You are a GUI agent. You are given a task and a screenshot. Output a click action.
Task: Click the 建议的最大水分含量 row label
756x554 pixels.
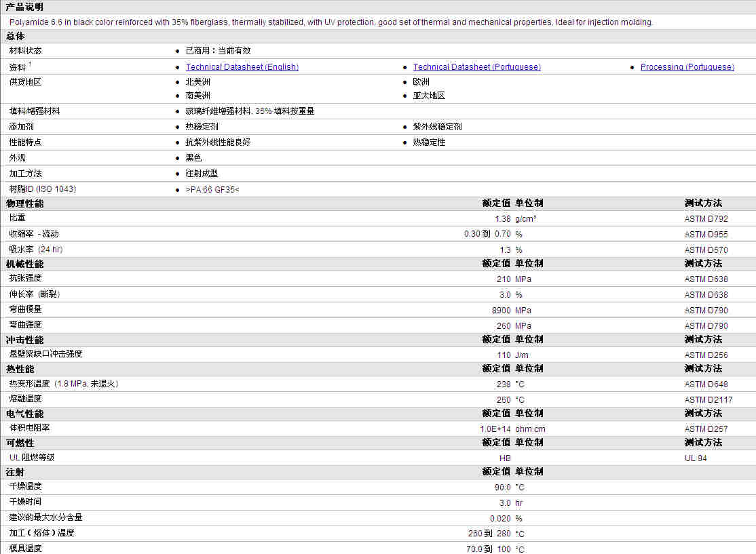[45, 517]
